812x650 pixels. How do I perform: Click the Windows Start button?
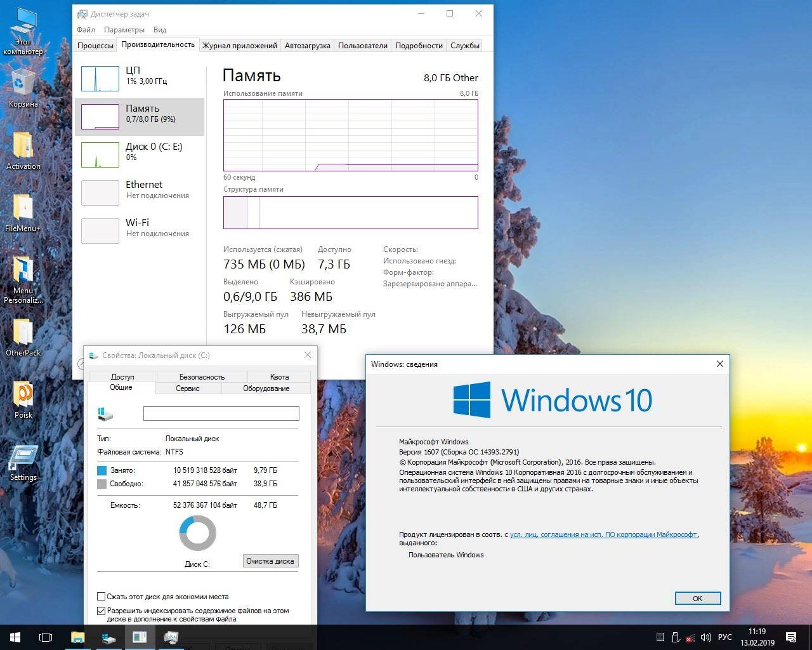pos(15,637)
